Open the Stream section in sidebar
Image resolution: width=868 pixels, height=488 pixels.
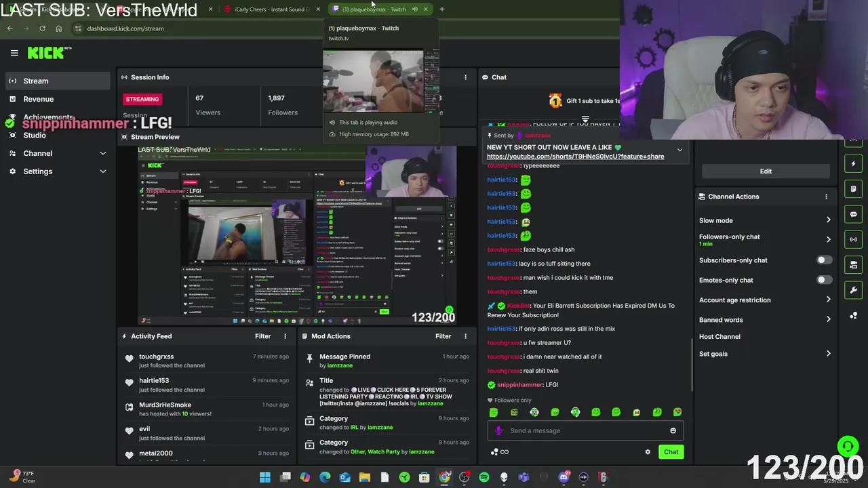pyautogui.click(x=58, y=81)
